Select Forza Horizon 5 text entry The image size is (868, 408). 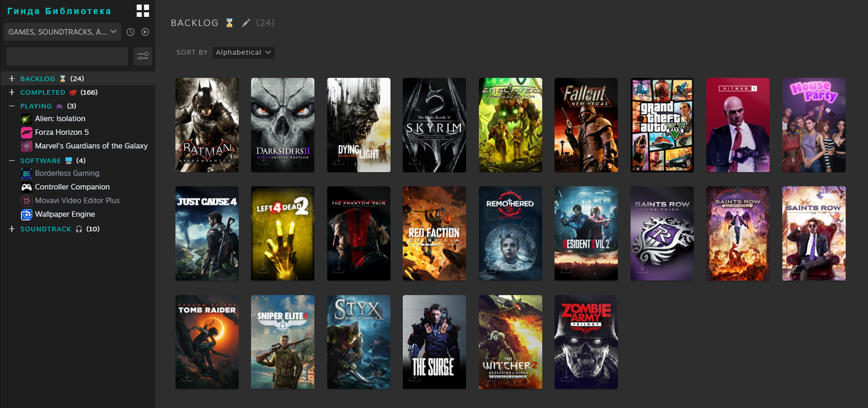pos(62,132)
